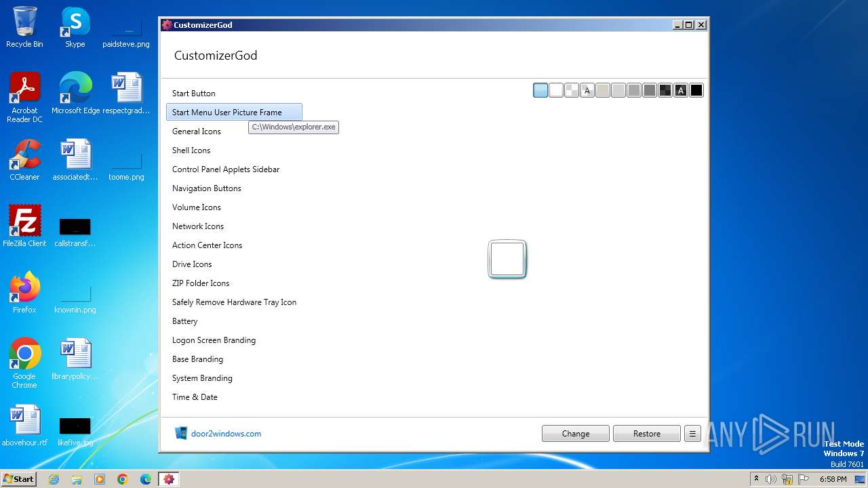868x488 pixels.
Task: Open the Action Center flag tray icon
Action: tap(804, 479)
